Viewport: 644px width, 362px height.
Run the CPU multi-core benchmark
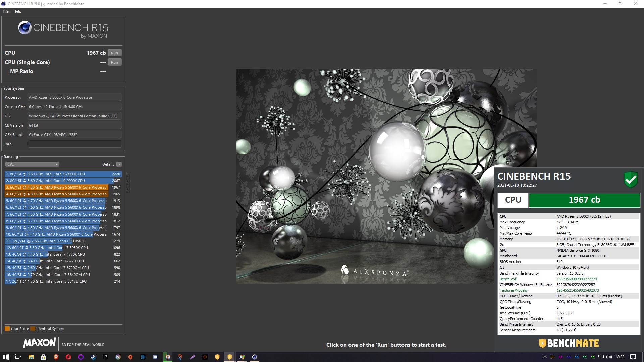point(115,53)
